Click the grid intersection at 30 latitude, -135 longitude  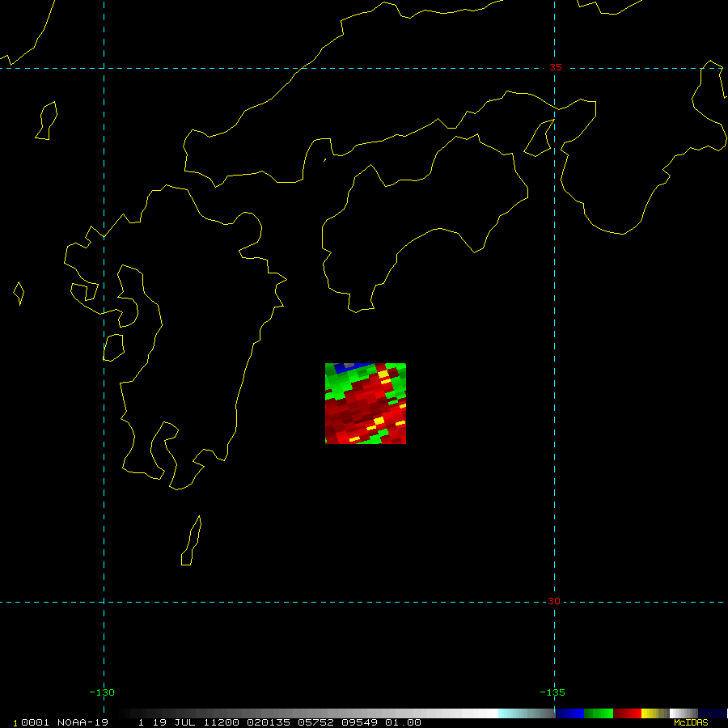tap(554, 602)
